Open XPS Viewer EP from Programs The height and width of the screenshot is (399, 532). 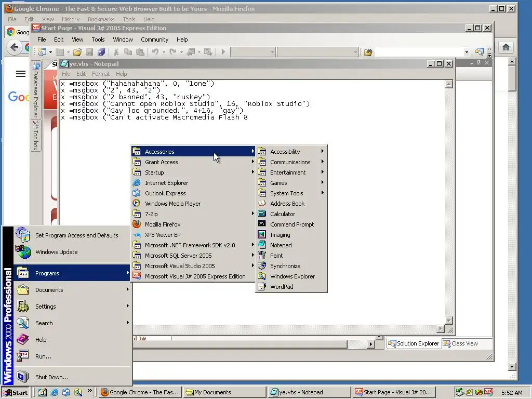click(193, 235)
